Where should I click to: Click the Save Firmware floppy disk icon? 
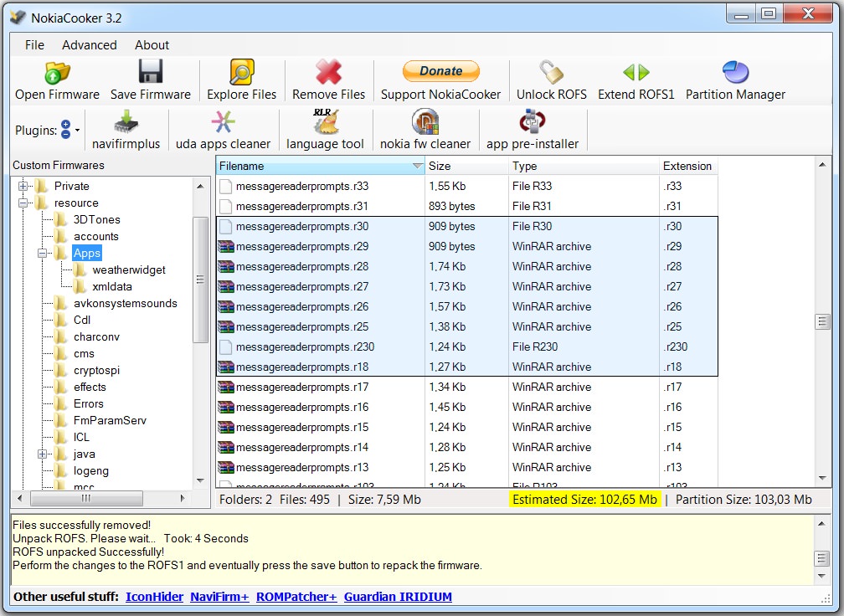click(x=150, y=71)
